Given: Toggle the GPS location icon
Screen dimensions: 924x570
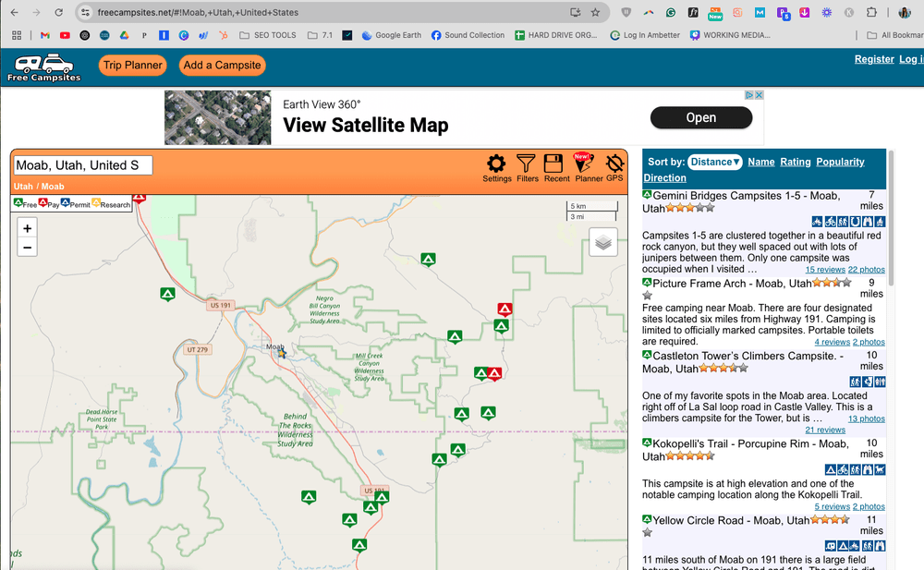Looking at the screenshot, I should 614,168.
